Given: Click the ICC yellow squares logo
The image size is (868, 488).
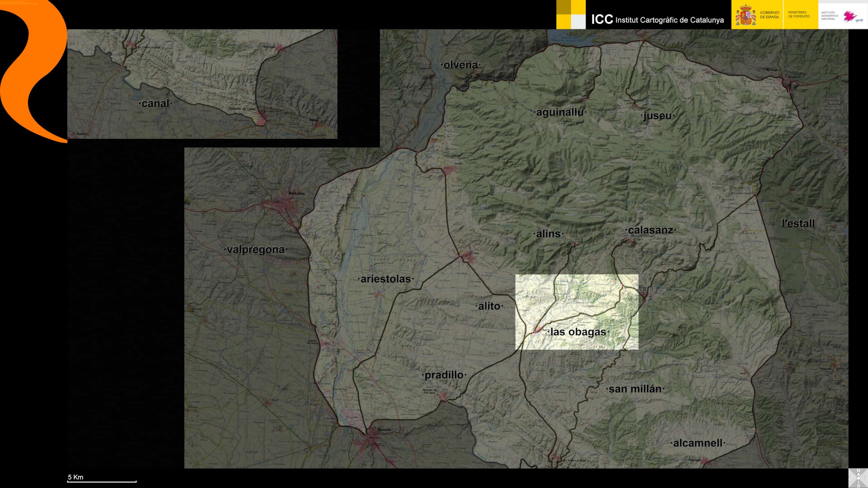Looking at the screenshot, I should [x=571, y=15].
